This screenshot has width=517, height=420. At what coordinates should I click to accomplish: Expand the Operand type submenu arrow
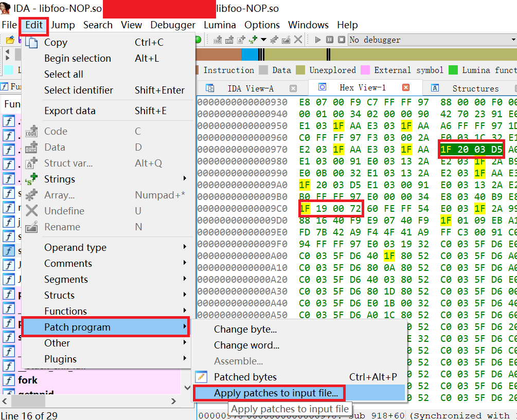click(185, 247)
